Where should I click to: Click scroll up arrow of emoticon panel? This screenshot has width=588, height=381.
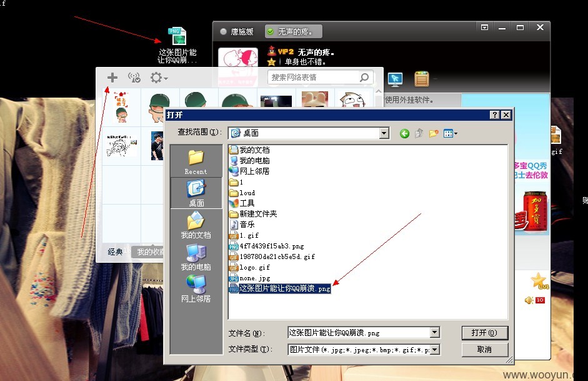(379, 91)
